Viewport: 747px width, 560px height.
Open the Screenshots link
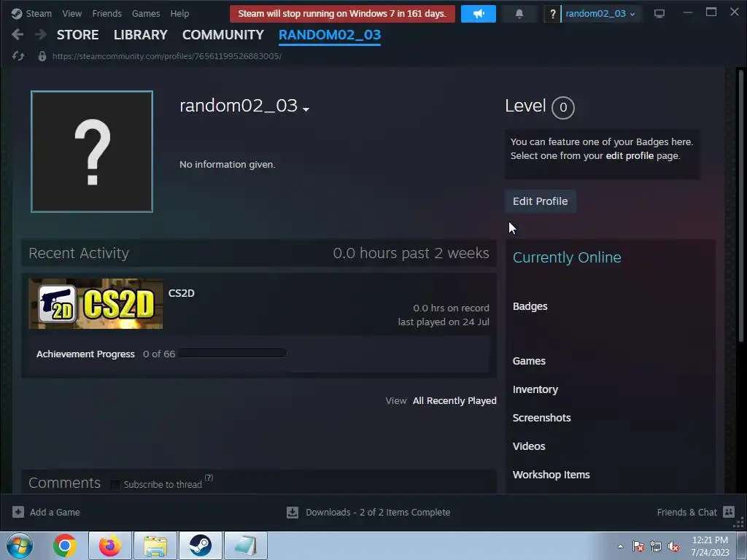(x=542, y=418)
